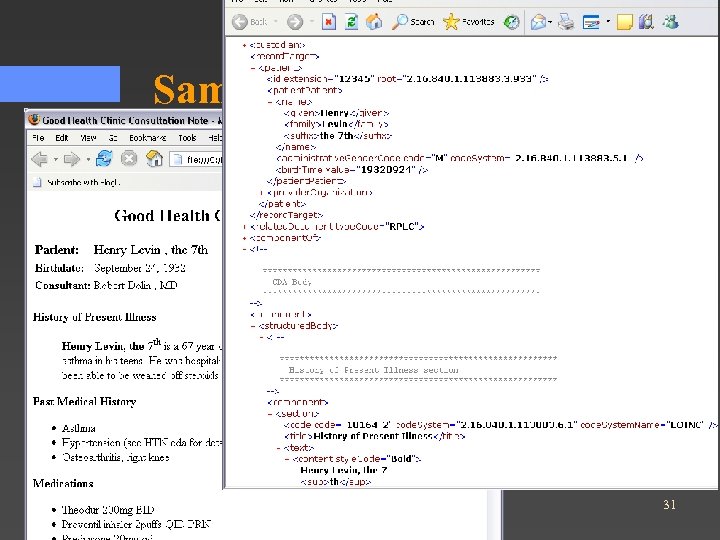The image size is (720, 540).
Task: Click the red X Stop icon in Internet Explorer
Action: pyautogui.click(x=329, y=22)
